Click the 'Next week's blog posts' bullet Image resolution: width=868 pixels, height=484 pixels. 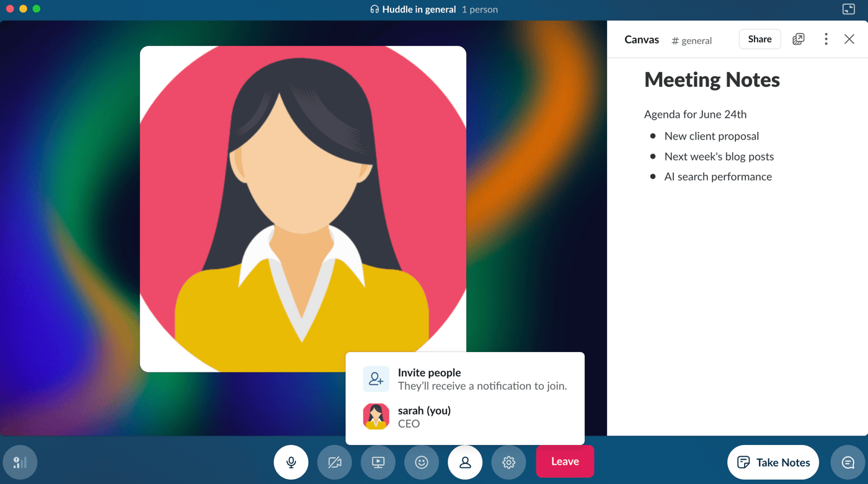pyautogui.click(x=719, y=156)
